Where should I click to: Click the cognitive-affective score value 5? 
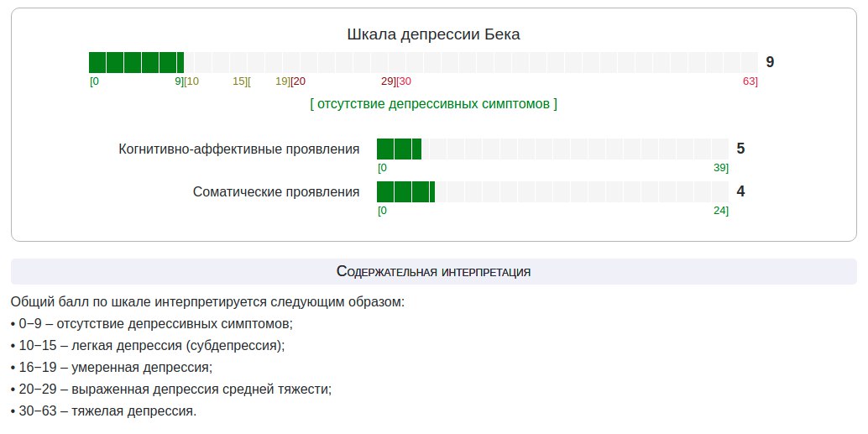tap(740, 149)
